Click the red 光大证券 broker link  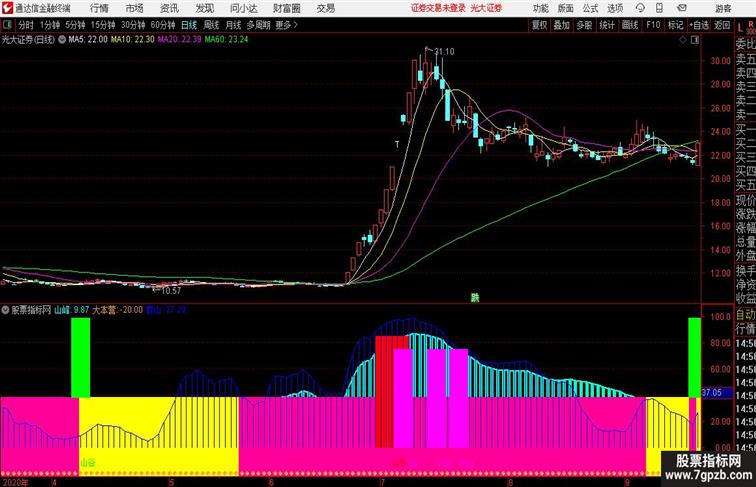pyautogui.click(x=486, y=8)
